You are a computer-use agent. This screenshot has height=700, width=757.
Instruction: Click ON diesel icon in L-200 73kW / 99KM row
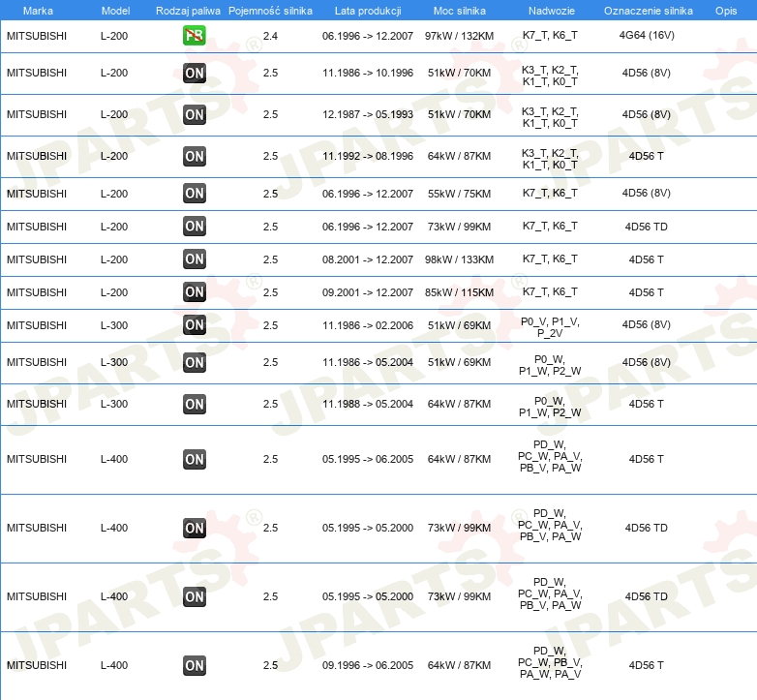coord(194,226)
